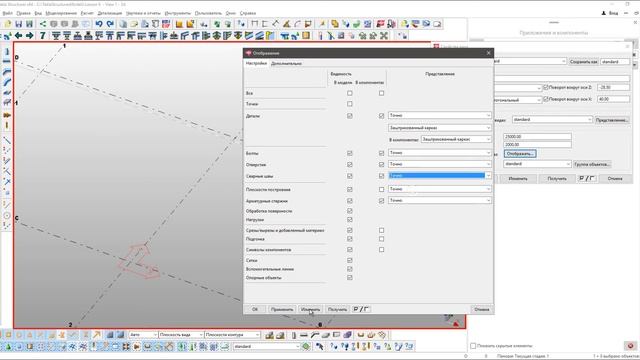Screen dimensions: 640x360
Task: Enable Подгонка in-components checkbox
Action: [381, 239]
